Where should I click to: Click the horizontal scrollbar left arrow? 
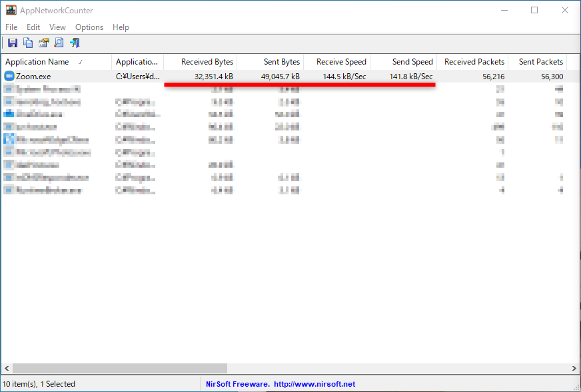[x=7, y=368]
